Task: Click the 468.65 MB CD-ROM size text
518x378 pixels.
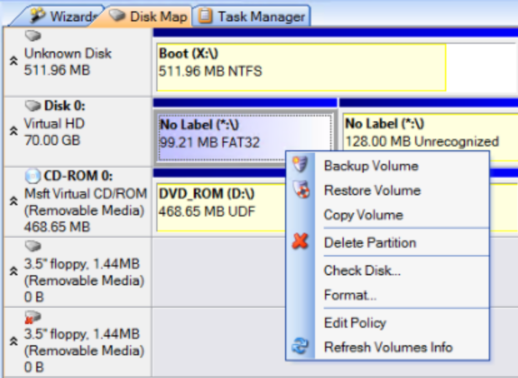Action: tap(57, 227)
